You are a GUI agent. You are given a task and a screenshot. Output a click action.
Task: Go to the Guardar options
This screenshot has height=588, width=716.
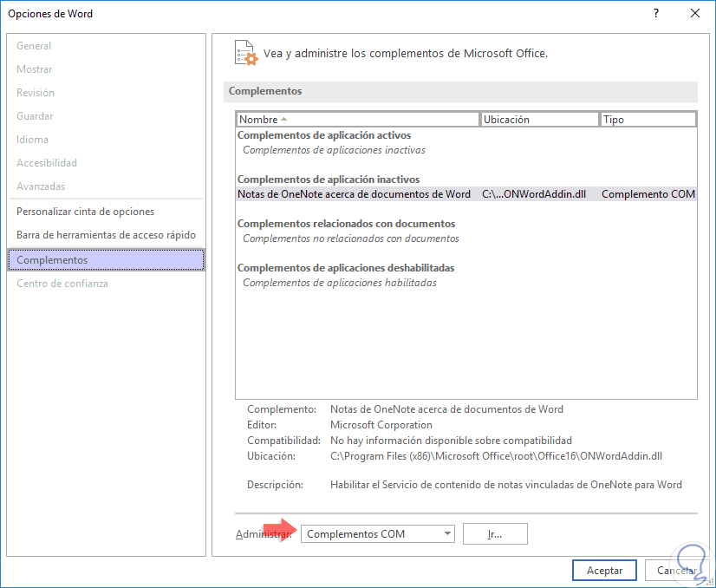point(35,116)
